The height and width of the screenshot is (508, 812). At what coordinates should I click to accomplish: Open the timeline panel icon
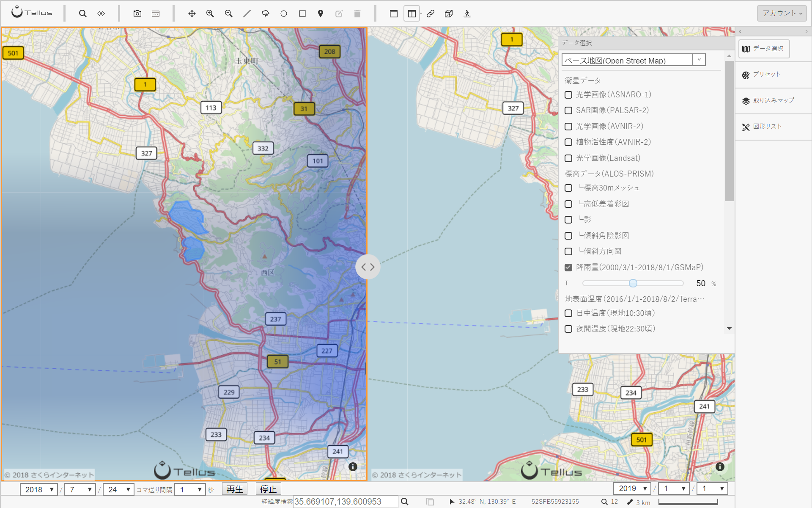click(x=156, y=14)
